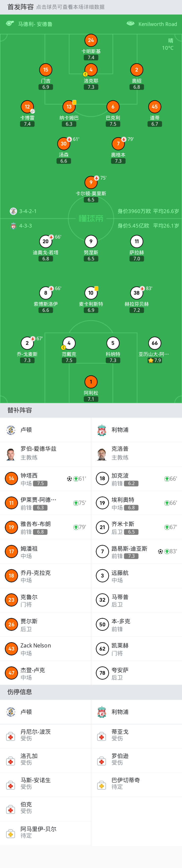Screen dimensions: 182x868
Task: Tap 范戴克's number 4 captain icon
Action: [69, 343]
